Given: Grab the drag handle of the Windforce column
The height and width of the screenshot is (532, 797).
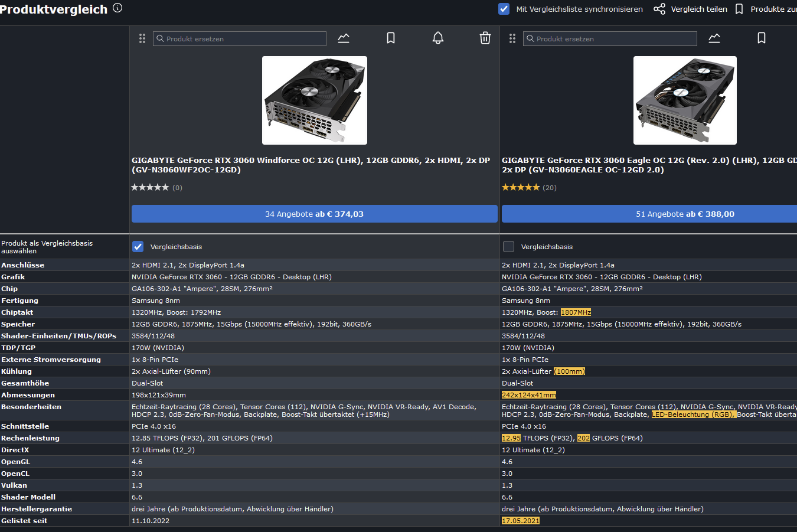Looking at the screenshot, I should [142, 38].
